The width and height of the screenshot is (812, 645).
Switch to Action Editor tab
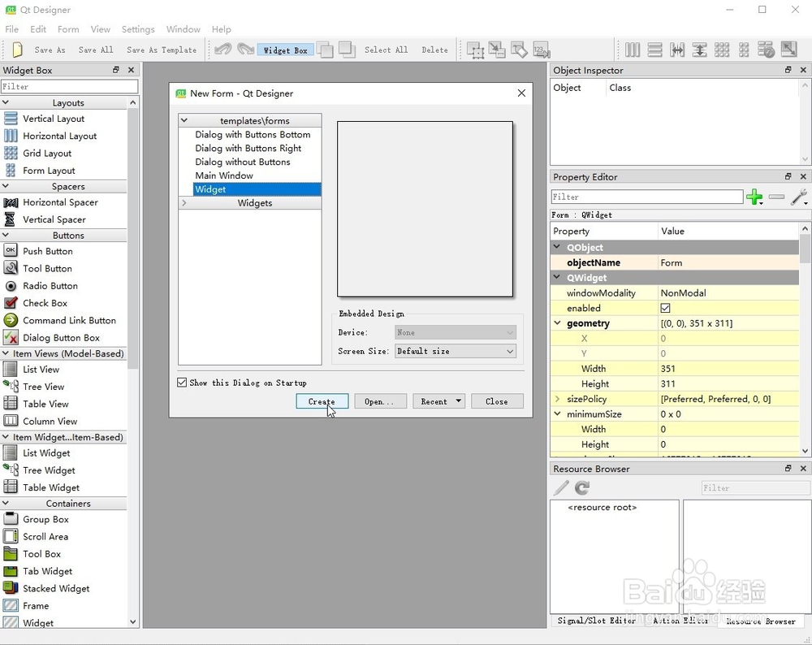tap(680, 621)
